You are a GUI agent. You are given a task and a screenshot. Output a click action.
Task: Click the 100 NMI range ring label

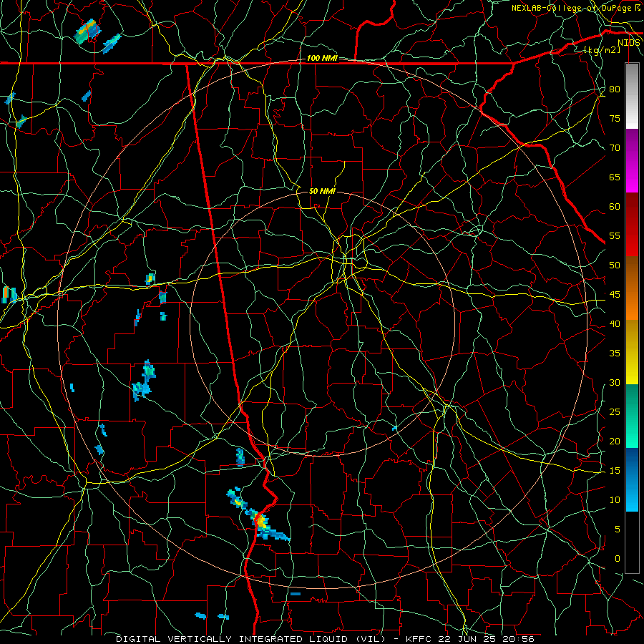click(322, 59)
